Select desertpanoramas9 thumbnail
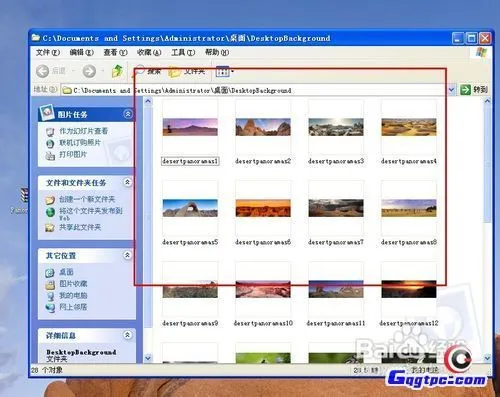This screenshot has width=500, height=397. click(190, 289)
